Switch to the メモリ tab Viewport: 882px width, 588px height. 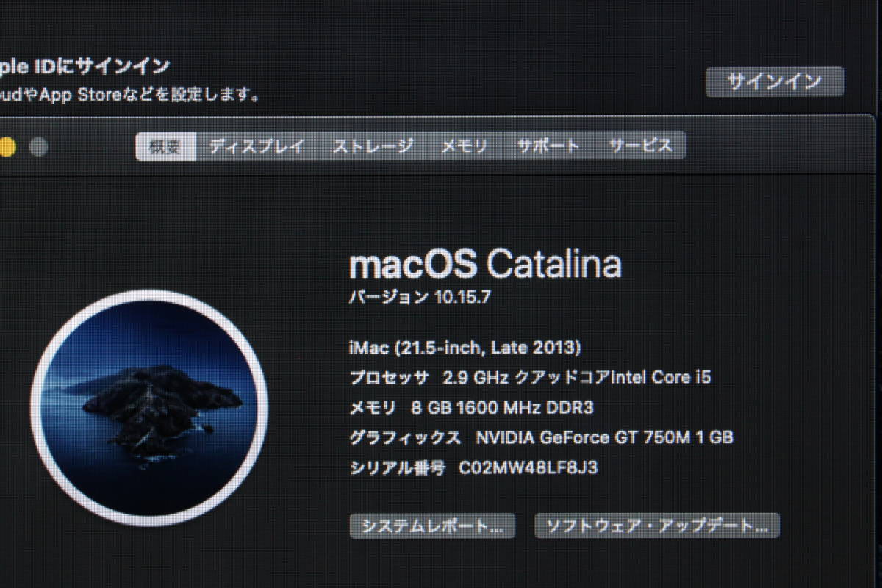tap(465, 146)
